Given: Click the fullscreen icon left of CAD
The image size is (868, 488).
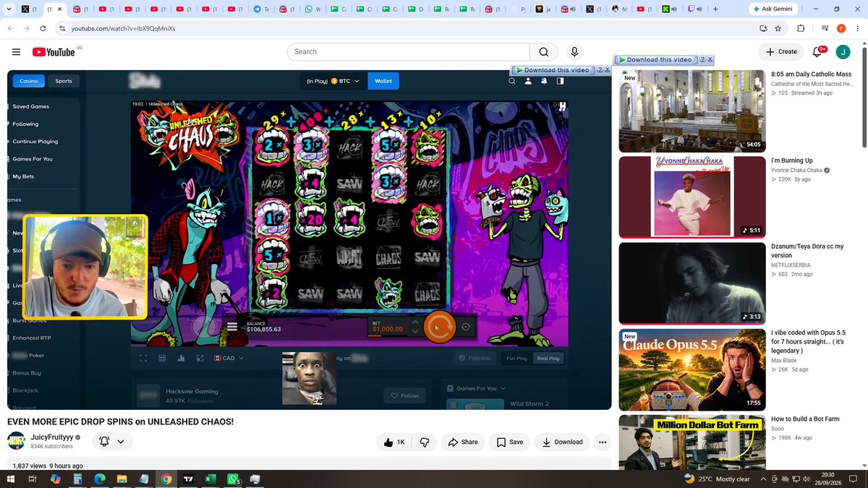Looking at the screenshot, I should [x=143, y=358].
